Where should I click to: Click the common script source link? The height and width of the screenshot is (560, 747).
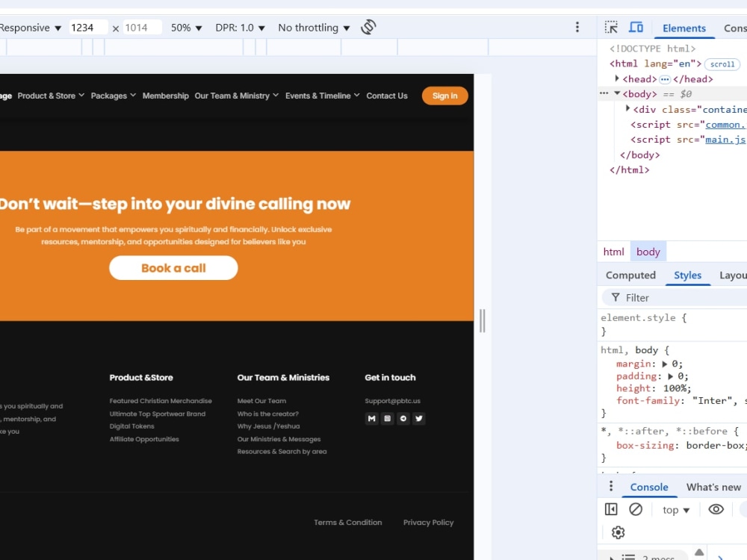725,124
